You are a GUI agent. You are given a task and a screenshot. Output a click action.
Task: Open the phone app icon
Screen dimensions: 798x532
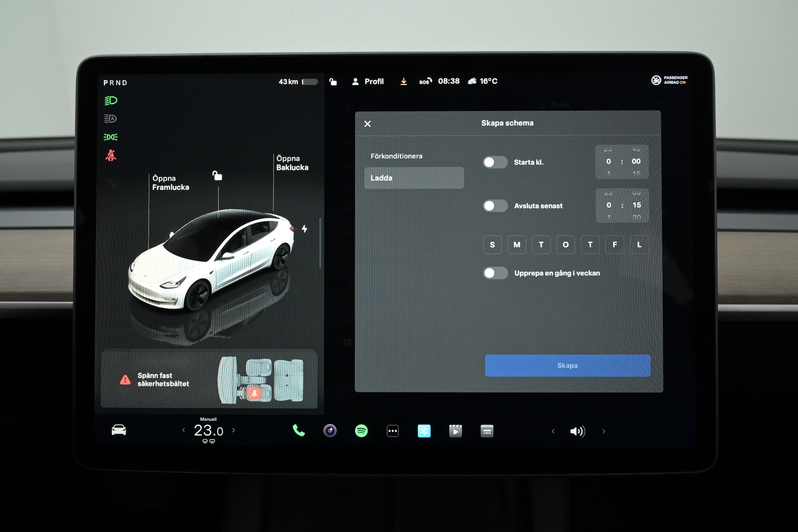[x=298, y=431]
